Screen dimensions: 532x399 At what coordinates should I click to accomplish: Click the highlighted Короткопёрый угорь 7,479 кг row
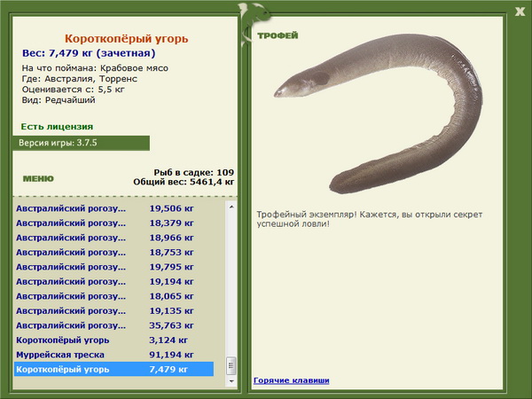pyautogui.click(x=114, y=369)
